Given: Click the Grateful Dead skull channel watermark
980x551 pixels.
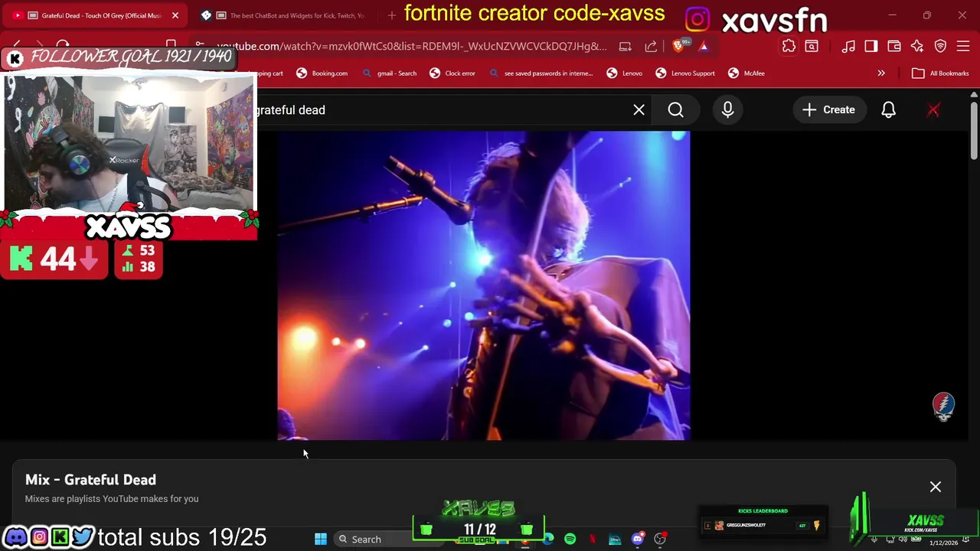Looking at the screenshot, I should click(943, 406).
